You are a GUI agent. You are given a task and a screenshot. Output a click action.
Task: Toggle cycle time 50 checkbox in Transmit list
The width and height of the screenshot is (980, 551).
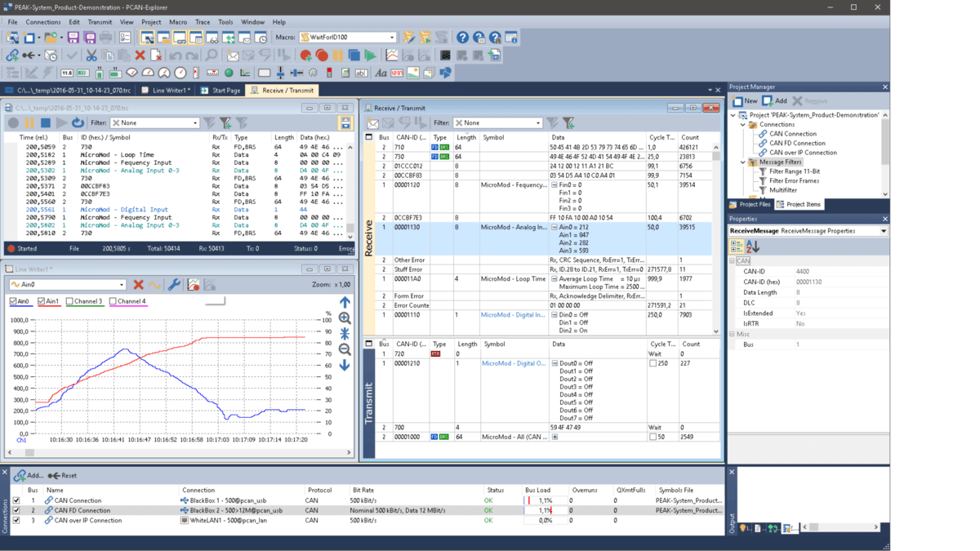[653, 437]
